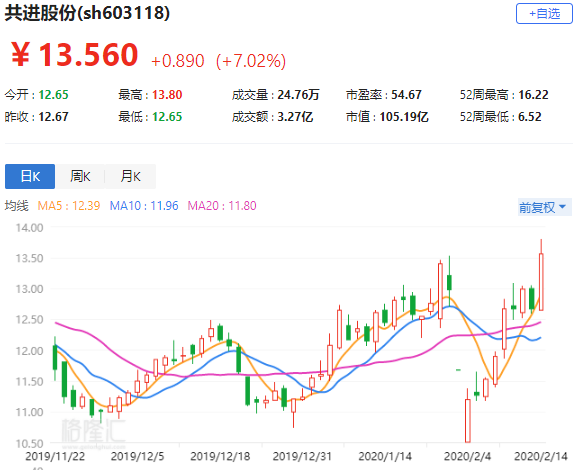Select the MA20 : 11.80 indicator label
Screen dimensions: 578x470
tap(222, 206)
